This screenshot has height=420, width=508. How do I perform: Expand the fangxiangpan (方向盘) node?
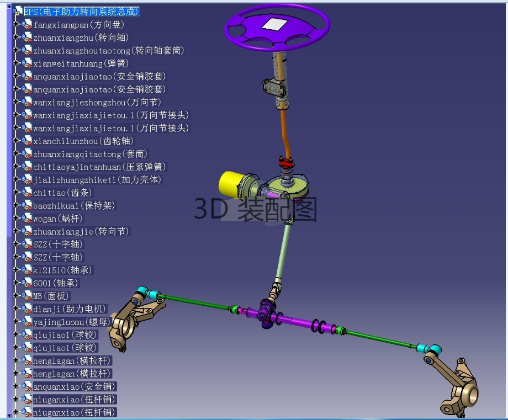pos(15,24)
